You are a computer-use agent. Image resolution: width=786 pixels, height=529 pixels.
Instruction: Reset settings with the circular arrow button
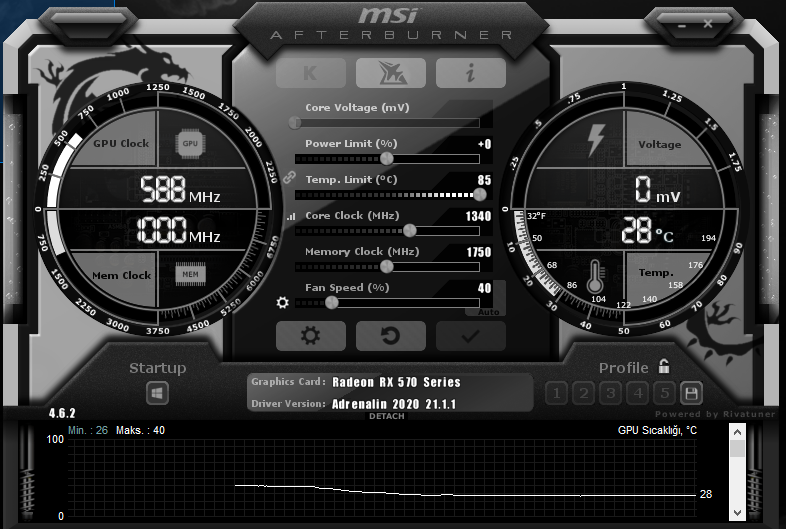(391, 336)
